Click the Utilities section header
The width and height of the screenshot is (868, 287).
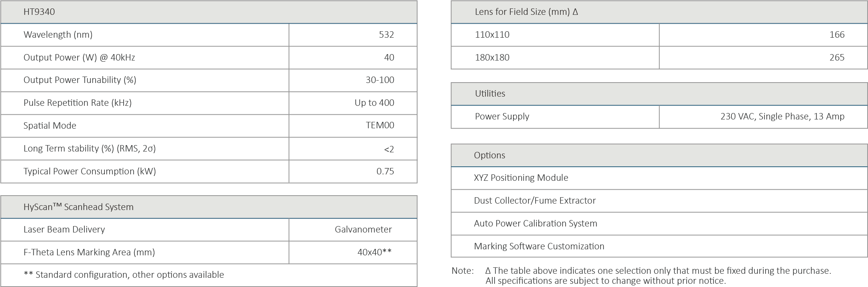point(490,93)
